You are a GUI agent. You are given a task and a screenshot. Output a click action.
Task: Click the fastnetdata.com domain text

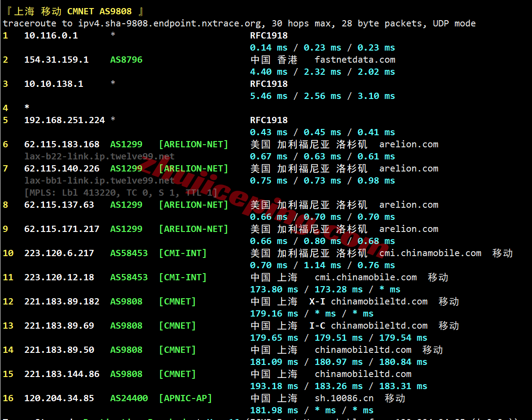pyautogui.click(x=355, y=60)
